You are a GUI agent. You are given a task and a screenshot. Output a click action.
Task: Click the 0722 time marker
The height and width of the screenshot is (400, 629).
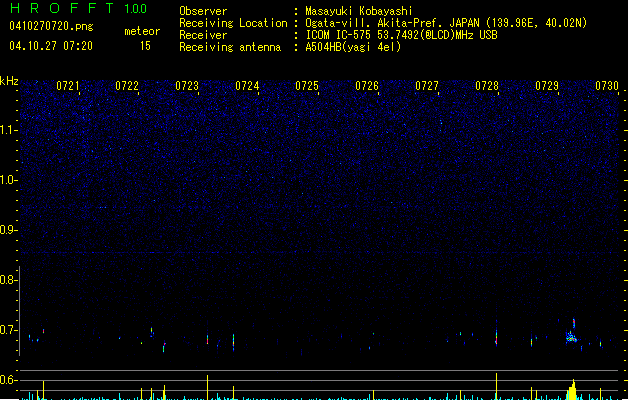pos(127,86)
